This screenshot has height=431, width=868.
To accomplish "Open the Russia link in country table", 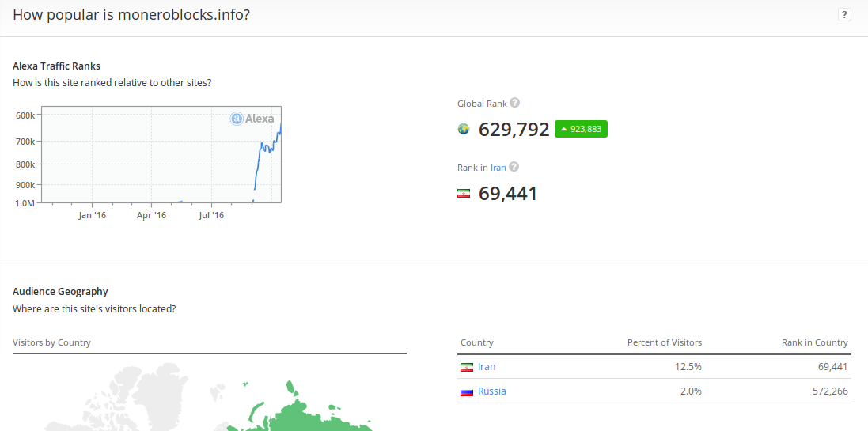I will pos(491,391).
